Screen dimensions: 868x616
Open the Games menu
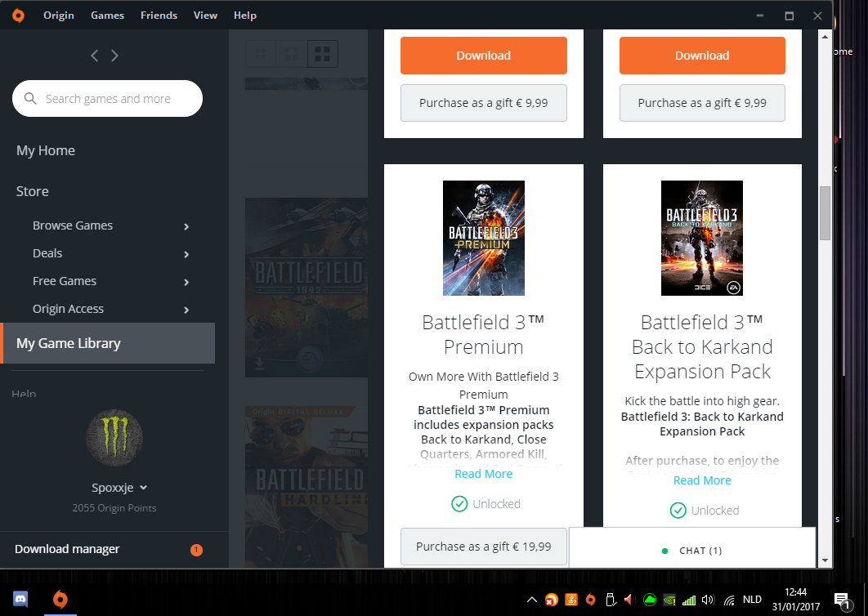click(107, 16)
